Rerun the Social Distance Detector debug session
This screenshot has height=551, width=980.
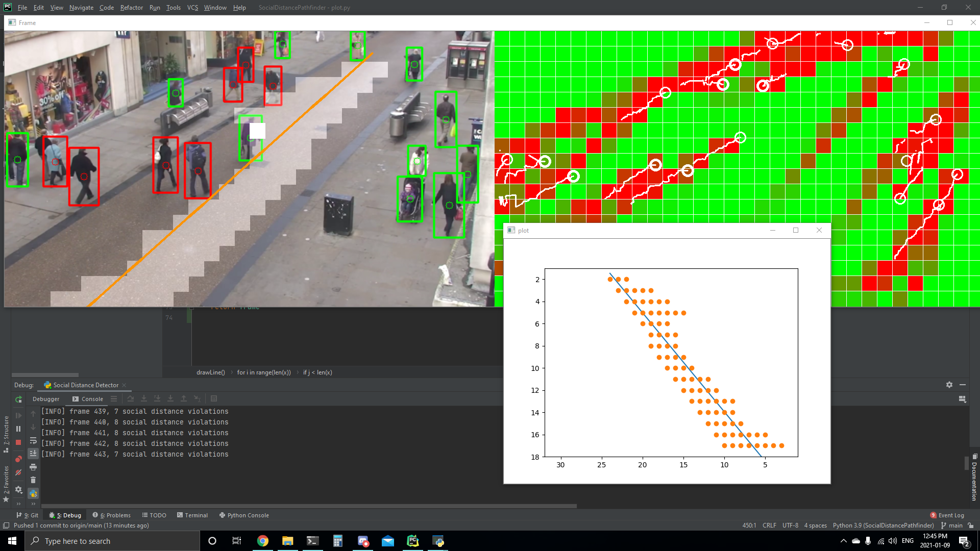[18, 399]
